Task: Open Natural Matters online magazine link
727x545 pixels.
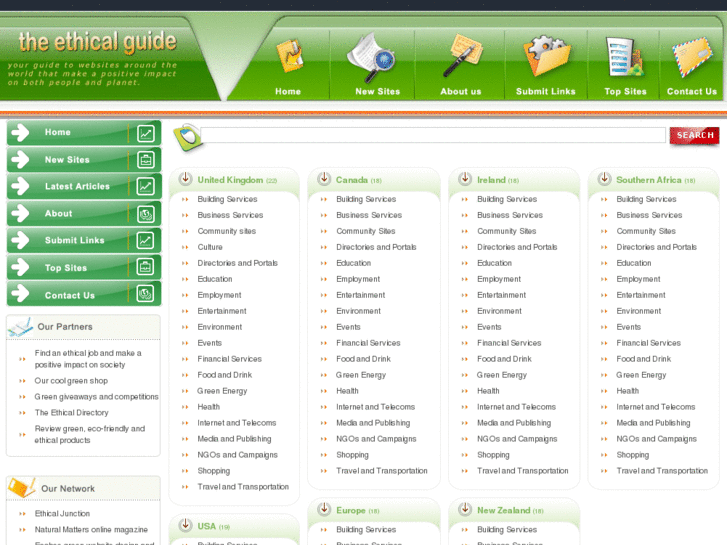Action: 91,530
